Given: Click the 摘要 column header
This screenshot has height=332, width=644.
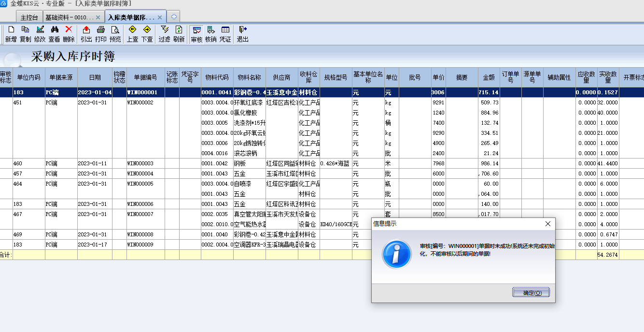Looking at the screenshot, I should 462,77.
